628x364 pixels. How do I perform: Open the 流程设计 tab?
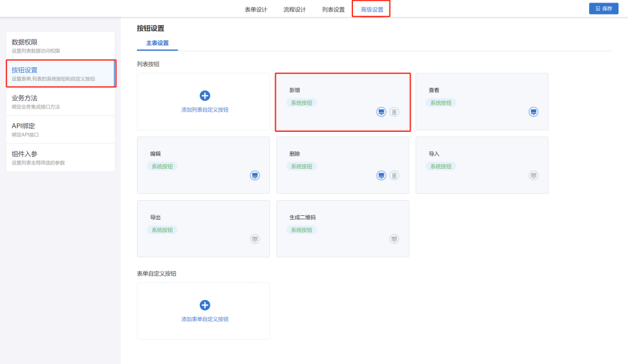(x=295, y=9)
